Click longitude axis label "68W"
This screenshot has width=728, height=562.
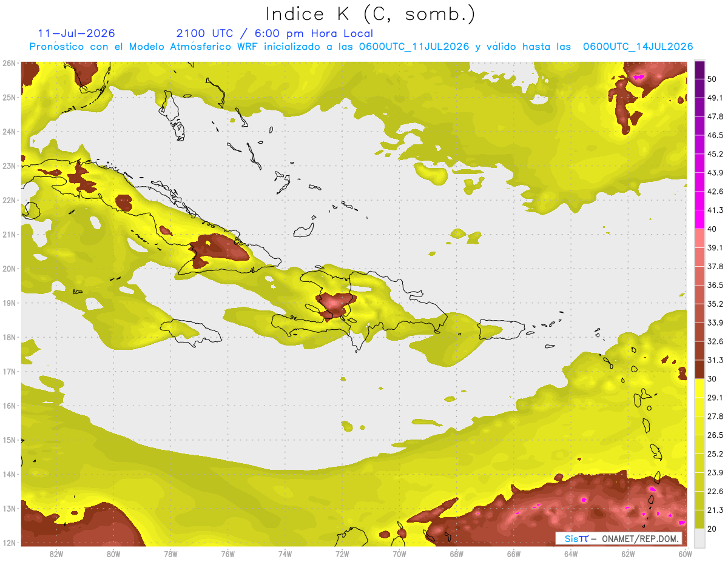pyautogui.click(x=457, y=554)
